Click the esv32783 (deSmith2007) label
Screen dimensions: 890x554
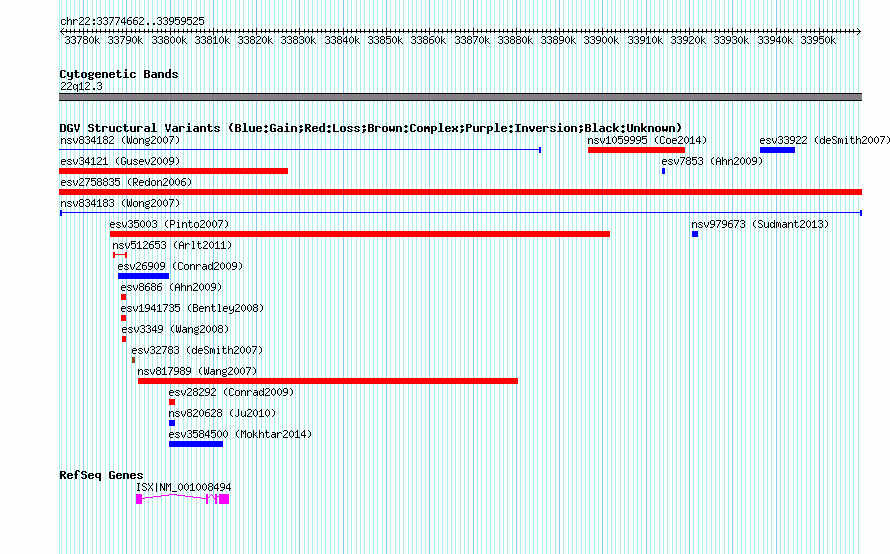(197, 350)
